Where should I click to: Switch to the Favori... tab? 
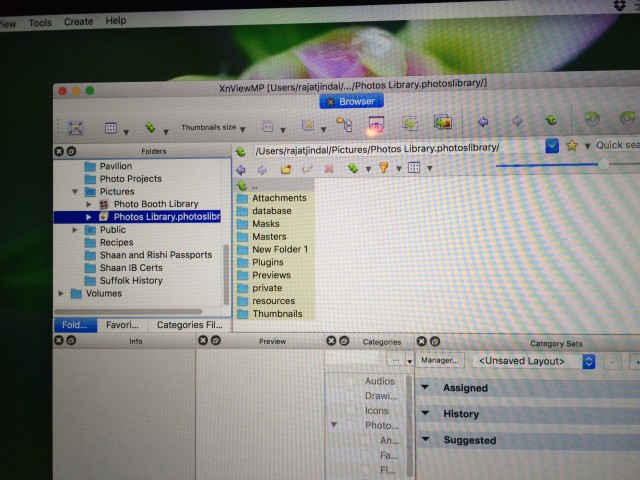(x=122, y=325)
